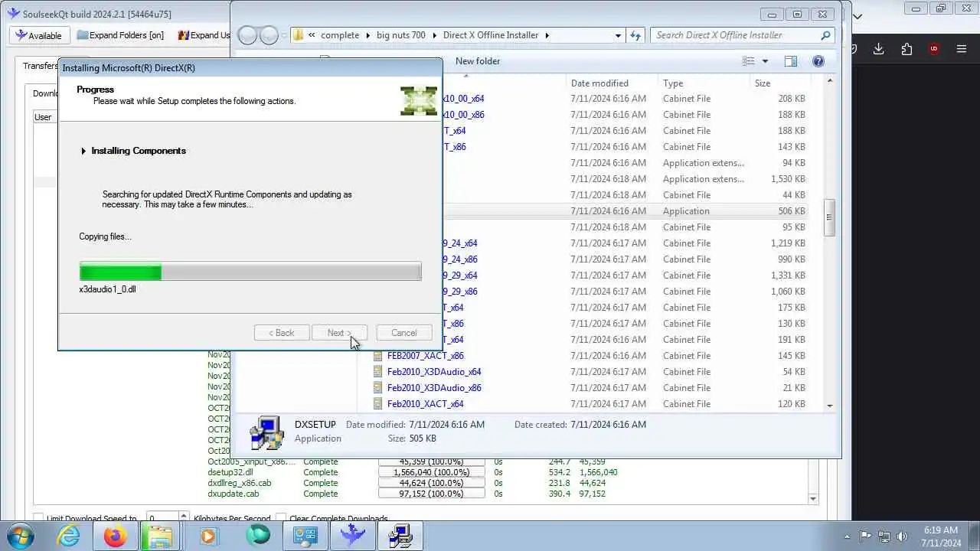Image resolution: width=980 pixels, height=551 pixels.
Task: Open the Firefox extensions puzzle icon
Action: click(x=906, y=49)
